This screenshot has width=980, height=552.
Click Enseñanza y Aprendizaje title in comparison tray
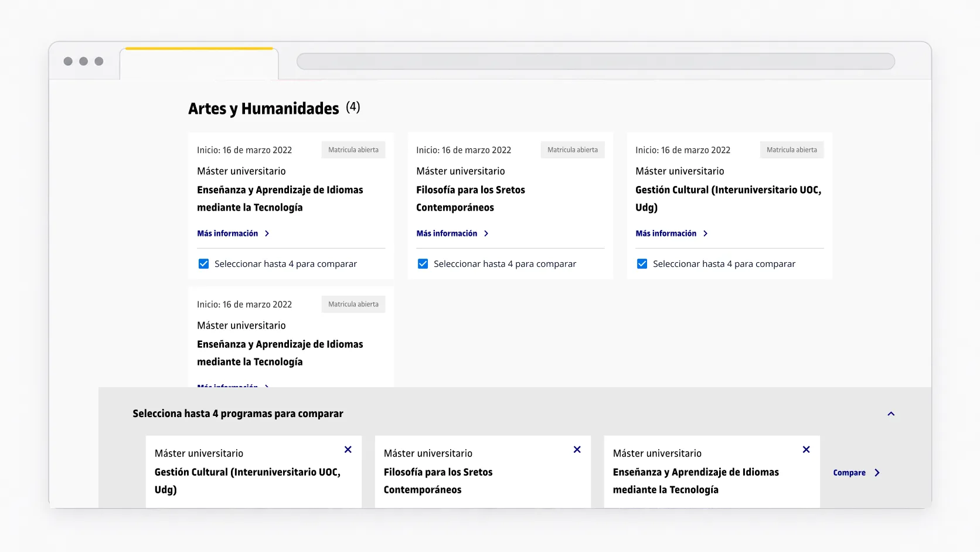click(696, 480)
